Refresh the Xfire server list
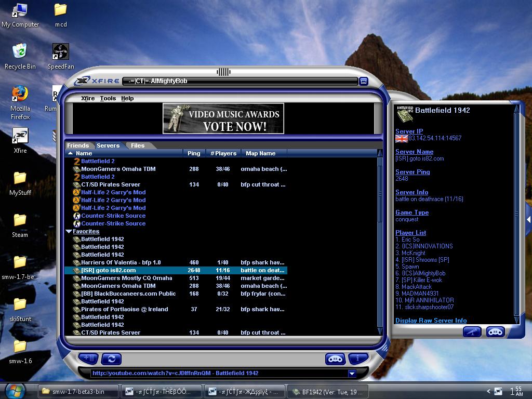 (111, 358)
